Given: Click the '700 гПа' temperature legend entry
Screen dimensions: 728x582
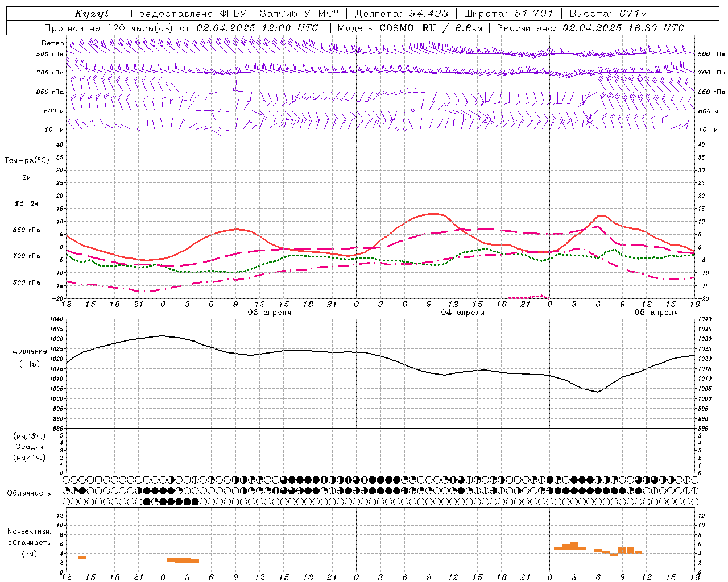Looking at the screenshot, I should pos(27,256).
